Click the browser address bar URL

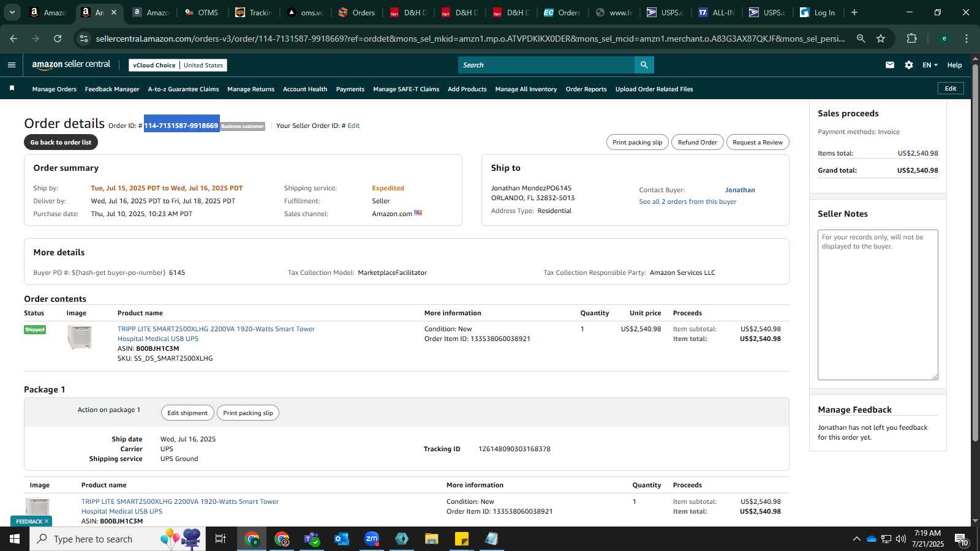click(x=470, y=39)
